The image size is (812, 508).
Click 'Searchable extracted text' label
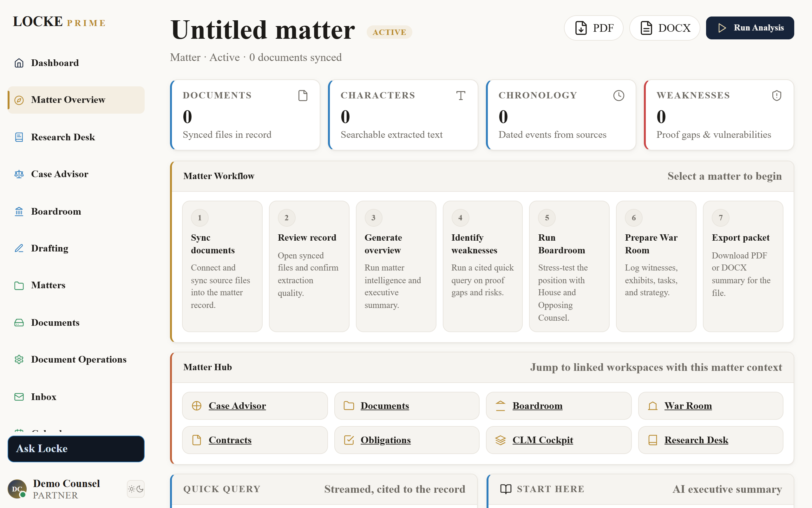coord(392,135)
